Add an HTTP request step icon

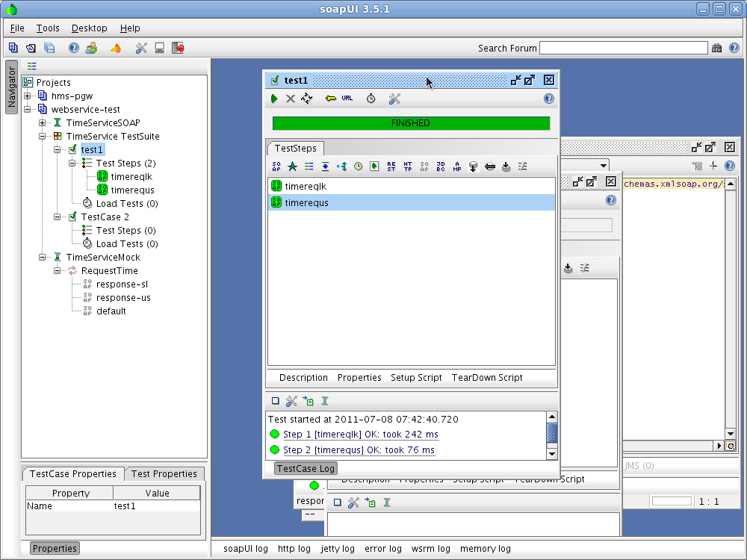(x=408, y=167)
